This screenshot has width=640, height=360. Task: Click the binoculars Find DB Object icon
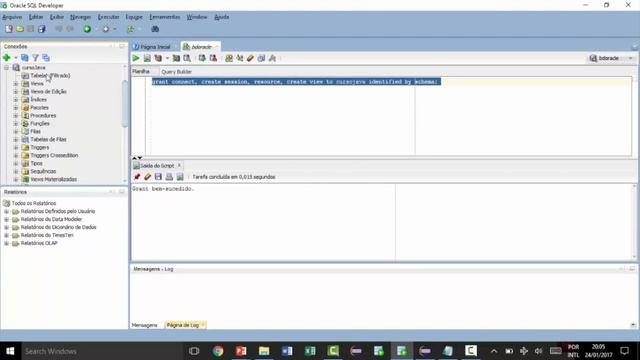(x=155, y=29)
